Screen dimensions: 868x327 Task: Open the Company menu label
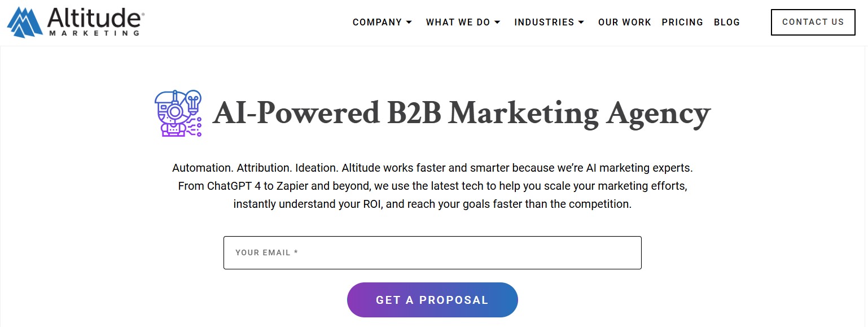pos(377,23)
